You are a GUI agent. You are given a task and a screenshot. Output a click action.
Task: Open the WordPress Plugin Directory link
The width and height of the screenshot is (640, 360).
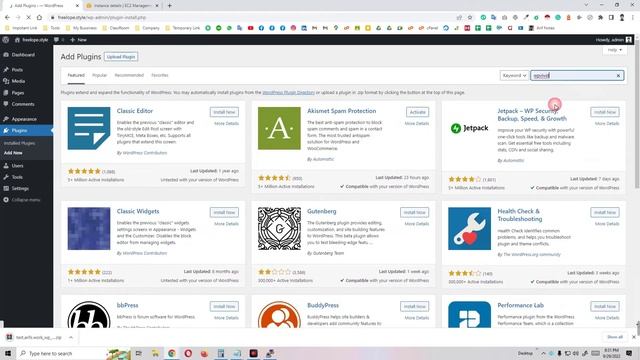[288, 93]
